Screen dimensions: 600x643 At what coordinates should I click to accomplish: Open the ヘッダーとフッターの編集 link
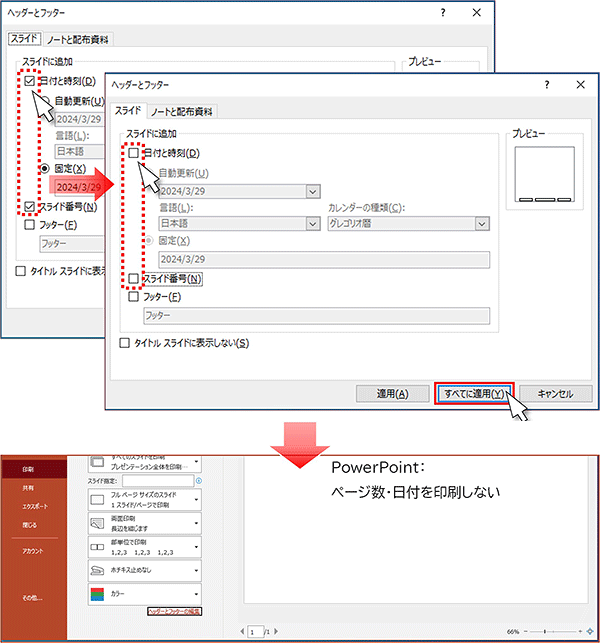[174, 611]
